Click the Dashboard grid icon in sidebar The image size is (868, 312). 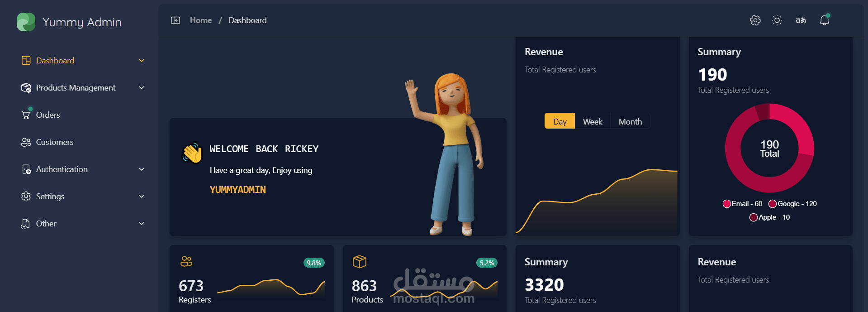(x=26, y=60)
